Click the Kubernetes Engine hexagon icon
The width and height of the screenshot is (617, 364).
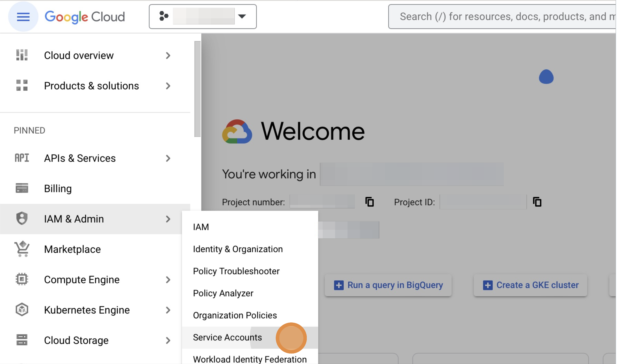click(x=22, y=310)
